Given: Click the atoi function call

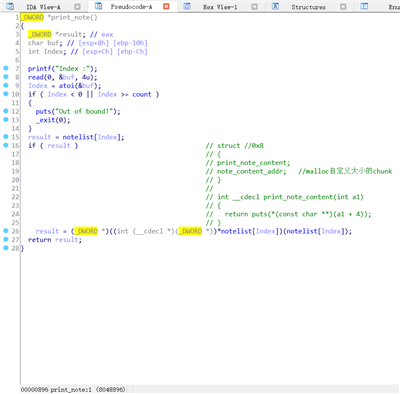Looking at the screenshot, I should 66,86.
